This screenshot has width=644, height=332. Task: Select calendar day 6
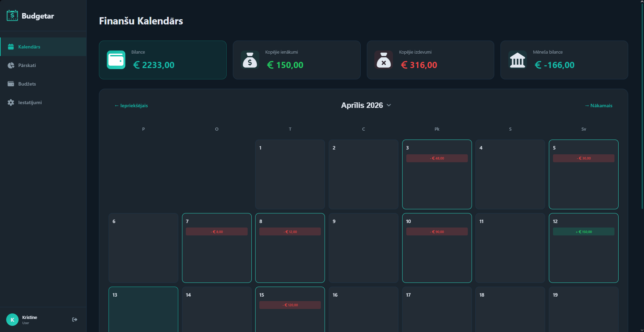tap(143, 248)
